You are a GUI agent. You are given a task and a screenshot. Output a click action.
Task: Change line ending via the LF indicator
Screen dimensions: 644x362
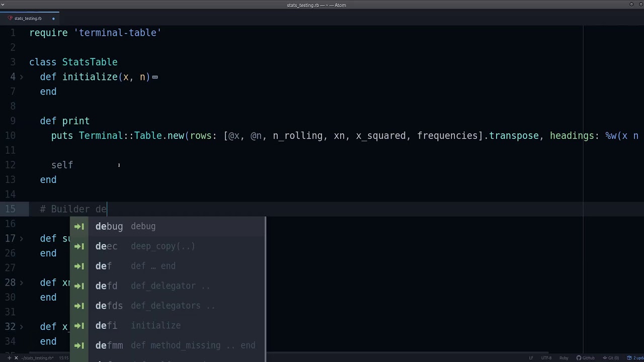pos(531,358)
